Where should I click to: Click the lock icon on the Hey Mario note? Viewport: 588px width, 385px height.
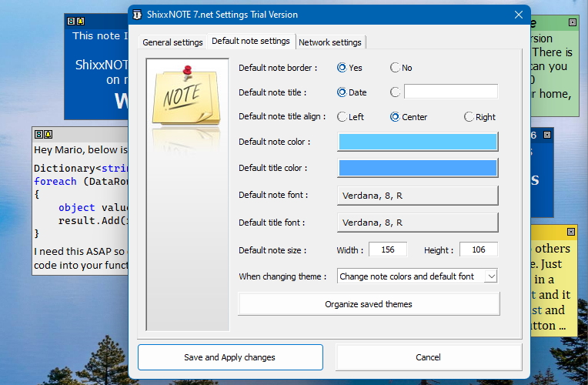[38, 134]
